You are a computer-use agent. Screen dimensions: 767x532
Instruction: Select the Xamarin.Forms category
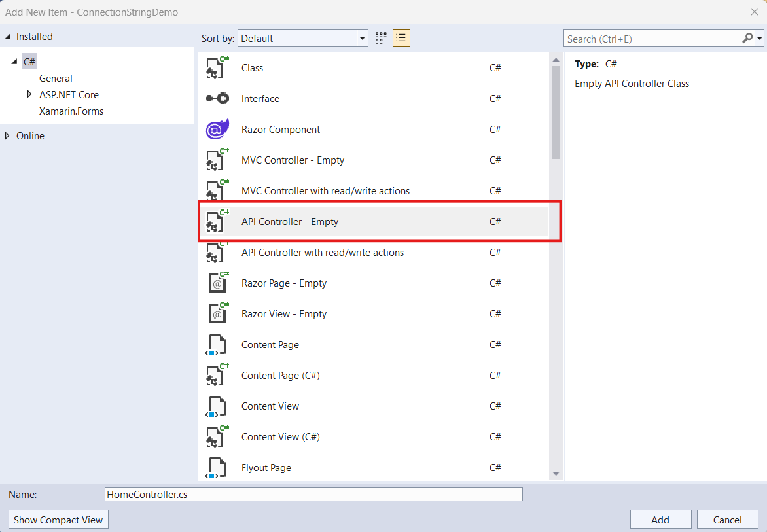coord(71,111)
